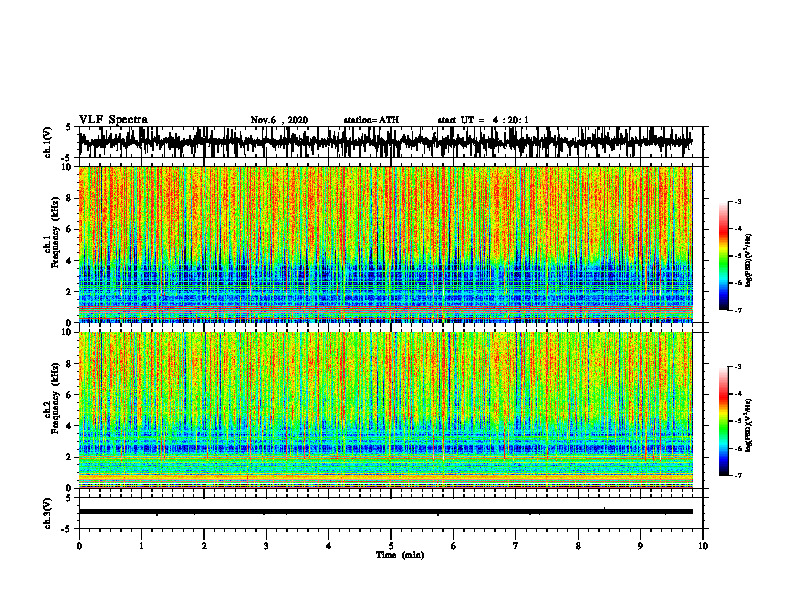The height and width of the screenshot is (612, 792).
Task: Click the time axis tick label '0'
Action: click(x=79, y=546)
